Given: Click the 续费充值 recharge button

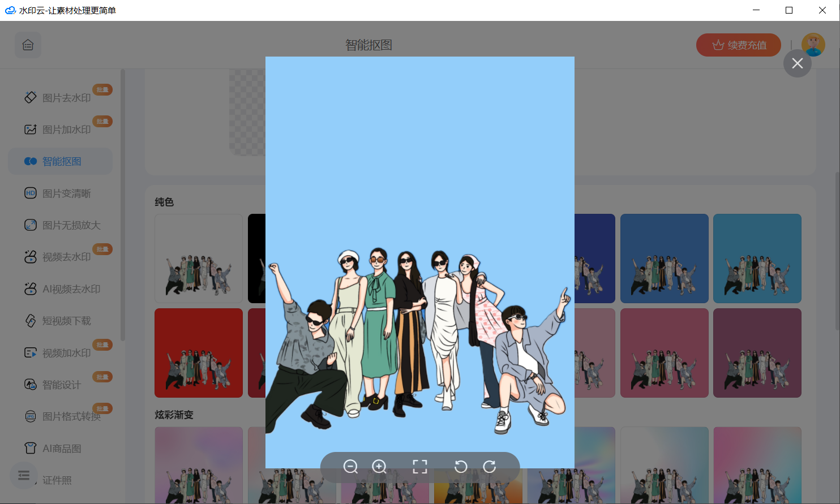Looking at the screenshot, I should [x=739, y=45].
